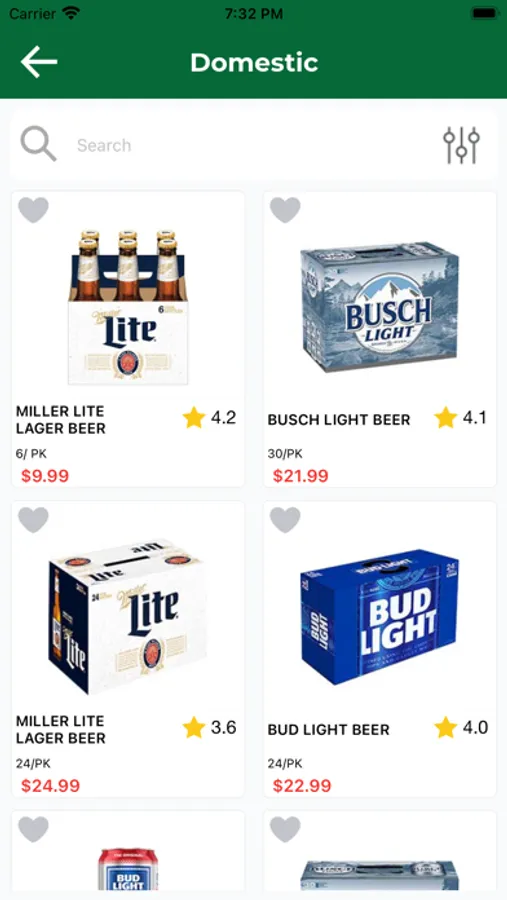Toggle heart on bottom-right partially visible product
The width and height of the screenshot is (507, 900).
coord(285,829)
